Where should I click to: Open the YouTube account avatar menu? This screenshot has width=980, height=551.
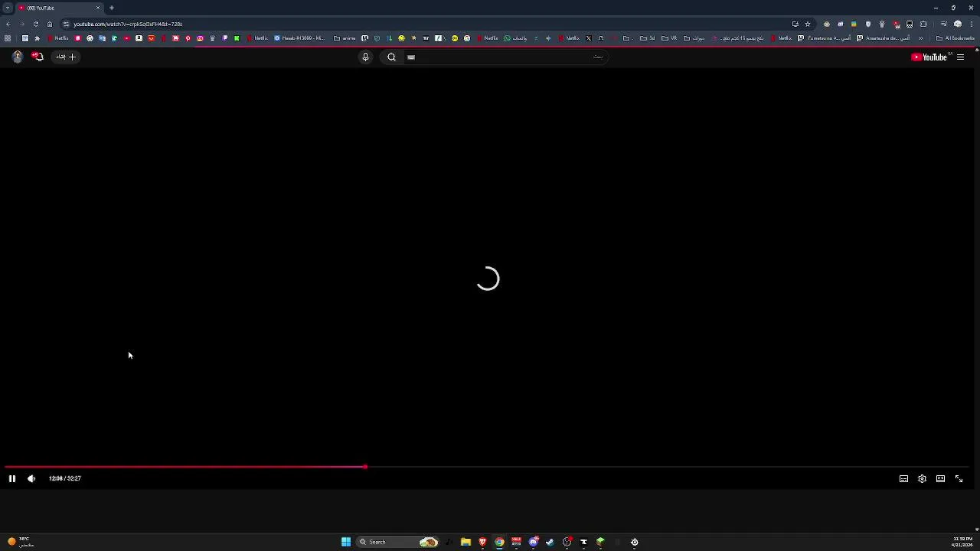click(17, 57)
